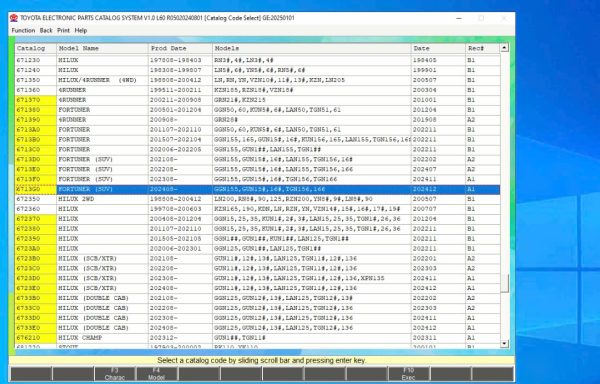The height and width of the screenshot is (384, 600).
Task: Click the scroll up arrow of catalog list
Action: [x=504, y=48]
